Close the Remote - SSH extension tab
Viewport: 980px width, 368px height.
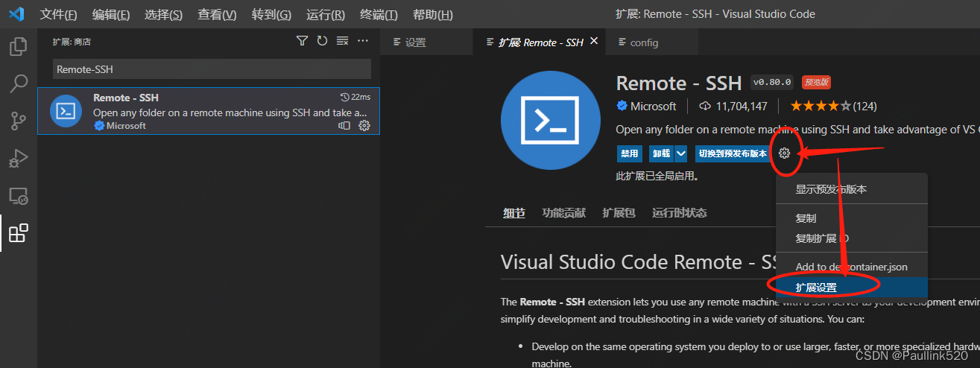594,42
